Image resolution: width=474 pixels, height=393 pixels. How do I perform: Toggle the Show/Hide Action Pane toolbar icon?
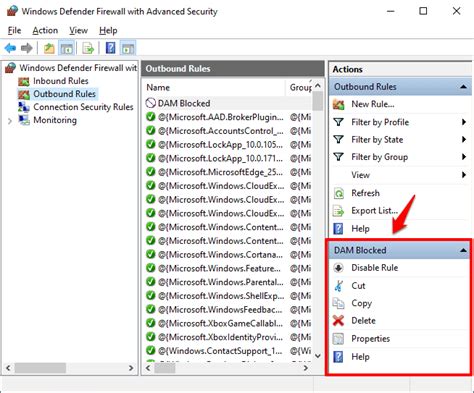[x=128, y=49]
